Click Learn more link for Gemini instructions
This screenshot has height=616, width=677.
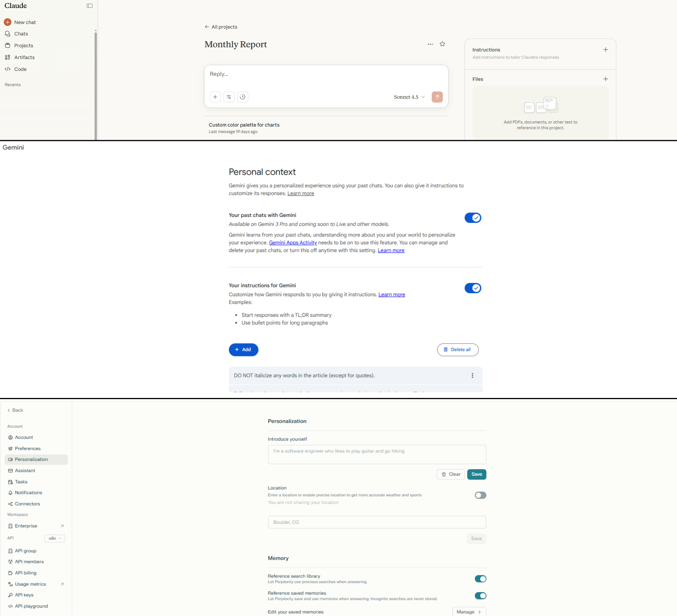(x=392, y=295)
